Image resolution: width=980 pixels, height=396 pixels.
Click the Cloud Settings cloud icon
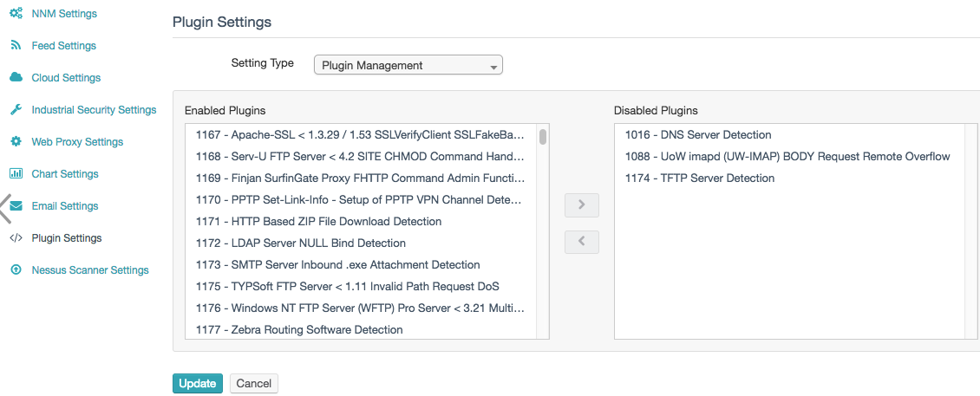16,78
